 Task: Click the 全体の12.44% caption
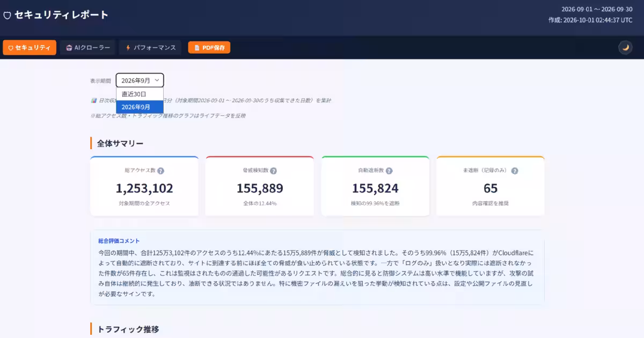pyautogui.click(x=260, y=203)
